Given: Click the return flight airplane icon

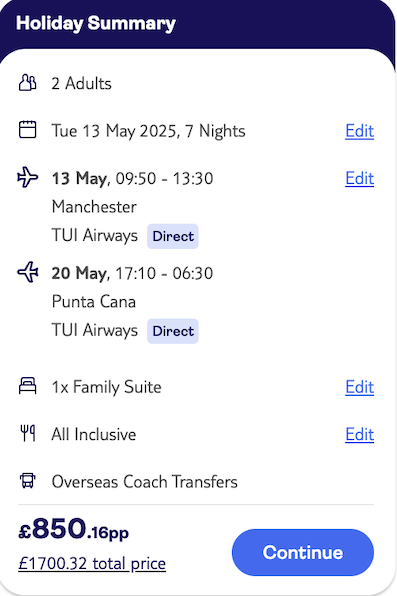Looking at the screenshot, I should click(x=28, y=272).
